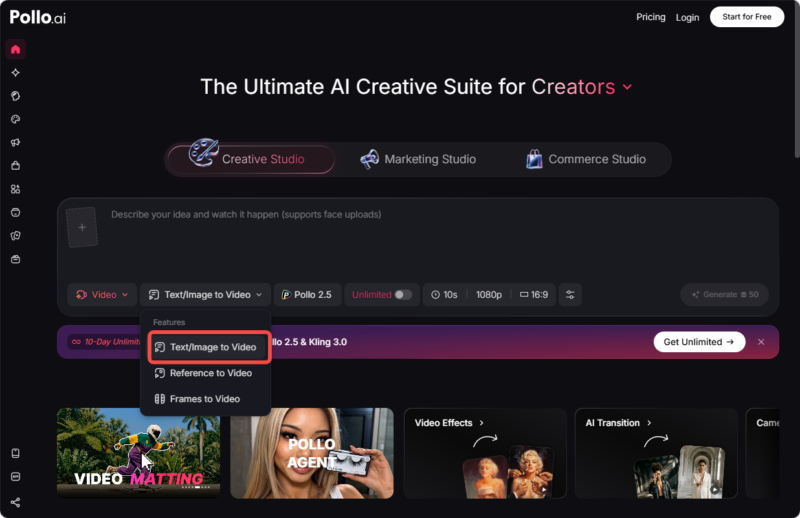Click the share icon at sidebar bottom
This screenshot has width=800, height=518.
[x=15, y=502]
